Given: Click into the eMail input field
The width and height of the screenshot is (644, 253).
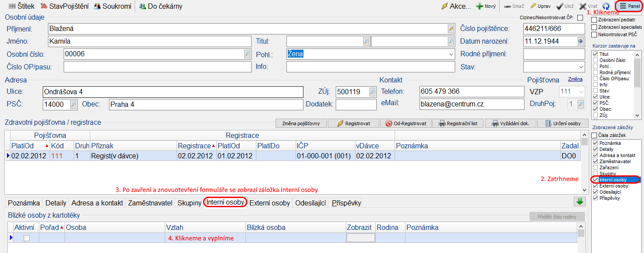Looking at the screenshot, I should (x=471, y=105).
